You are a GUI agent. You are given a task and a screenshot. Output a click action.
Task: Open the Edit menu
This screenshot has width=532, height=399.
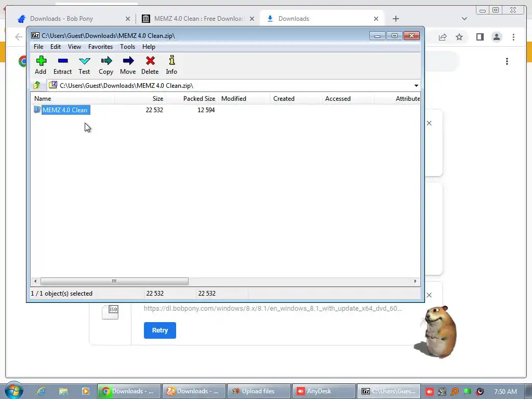click(x=56, y=46)
